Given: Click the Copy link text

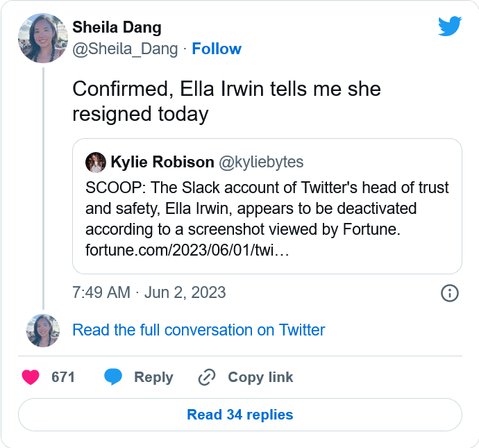Looking at the screenshot, I should pos(260,377).
